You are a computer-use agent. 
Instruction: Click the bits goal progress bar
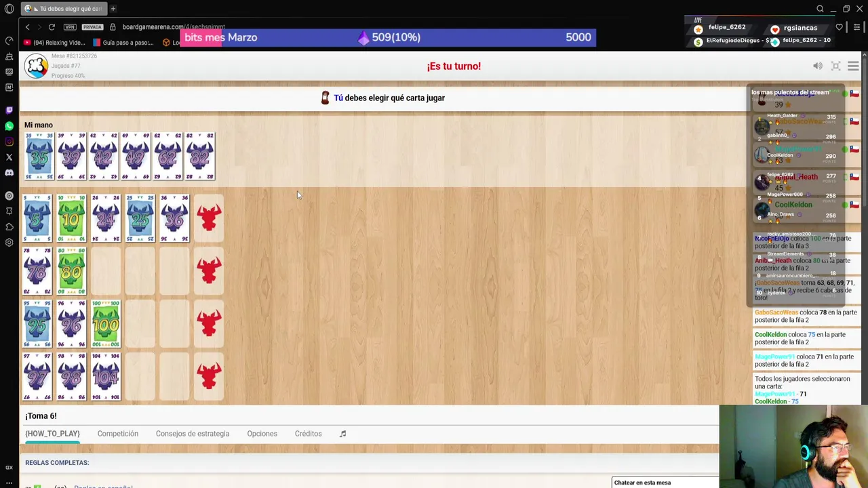coord(388,37)
